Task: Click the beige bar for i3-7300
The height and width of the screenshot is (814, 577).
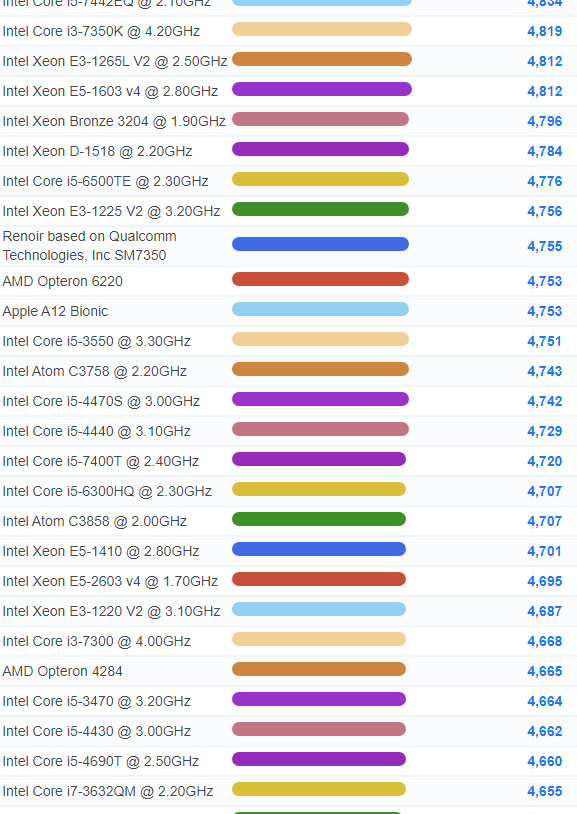Action: coord(319,639)
